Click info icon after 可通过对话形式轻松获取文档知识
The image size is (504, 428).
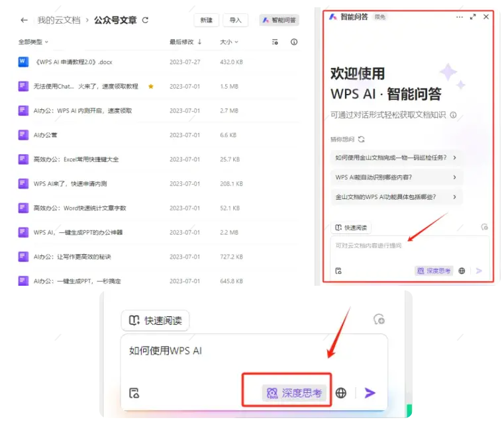(453, 115)
